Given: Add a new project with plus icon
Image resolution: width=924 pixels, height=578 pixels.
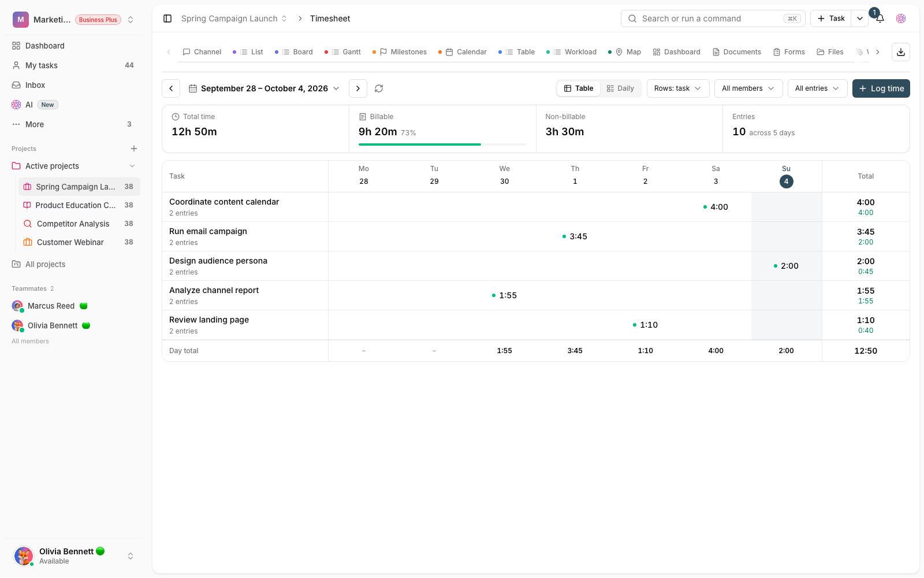Looking at the screenshot, I should (x=134, y=149).
